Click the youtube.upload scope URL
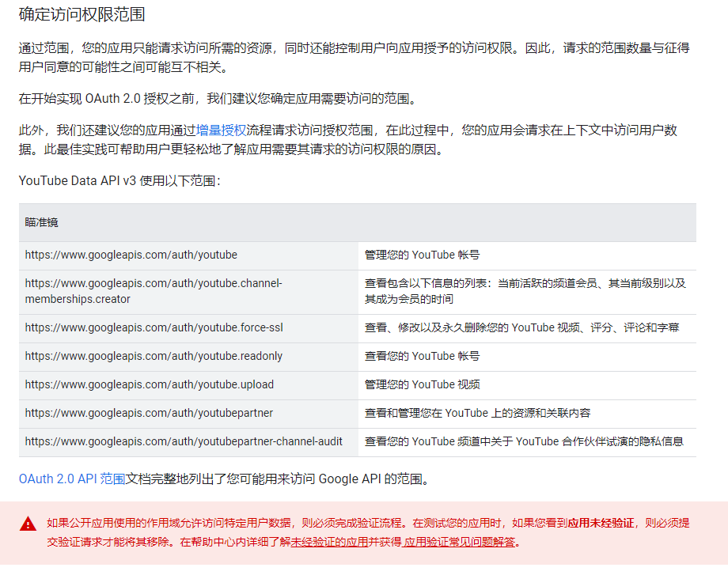This screenshot has width=728, height=575. 149,384
